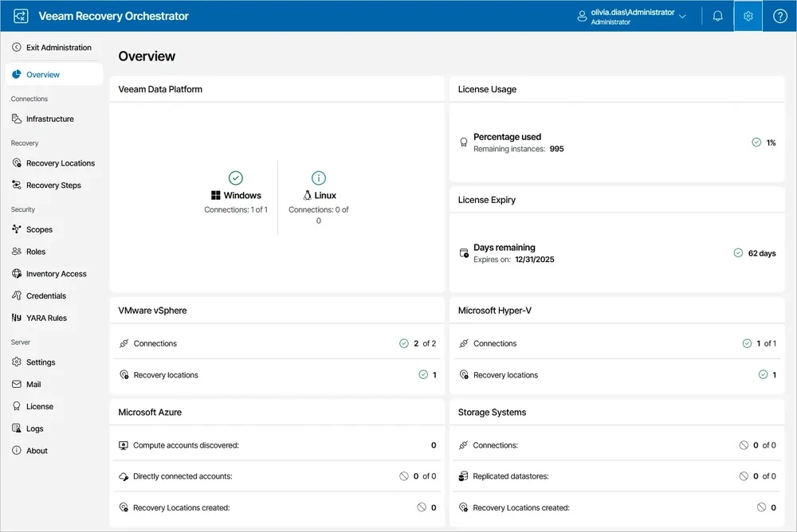Click Exit Administration
797x532 pixels.
pyautogui.click(x=51, y=47)
